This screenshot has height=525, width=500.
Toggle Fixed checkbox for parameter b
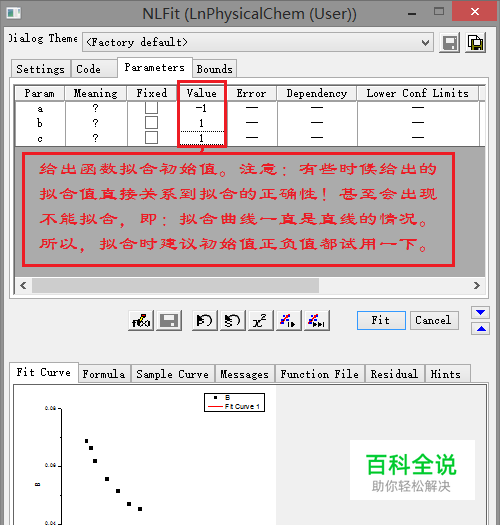pyautogui.click(x=151, y=123)
